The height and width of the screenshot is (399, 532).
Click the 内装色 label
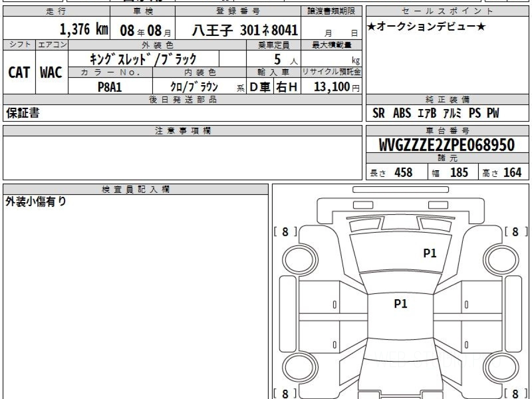pos(199,73)
